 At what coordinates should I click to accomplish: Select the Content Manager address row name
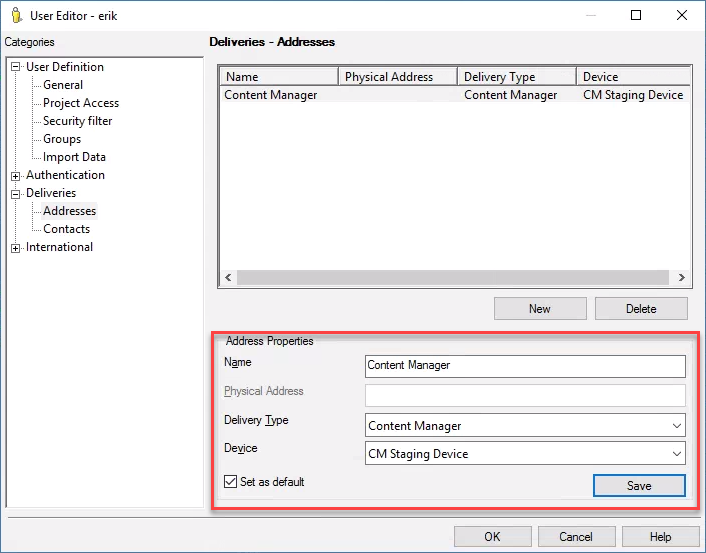coord(271,95)
